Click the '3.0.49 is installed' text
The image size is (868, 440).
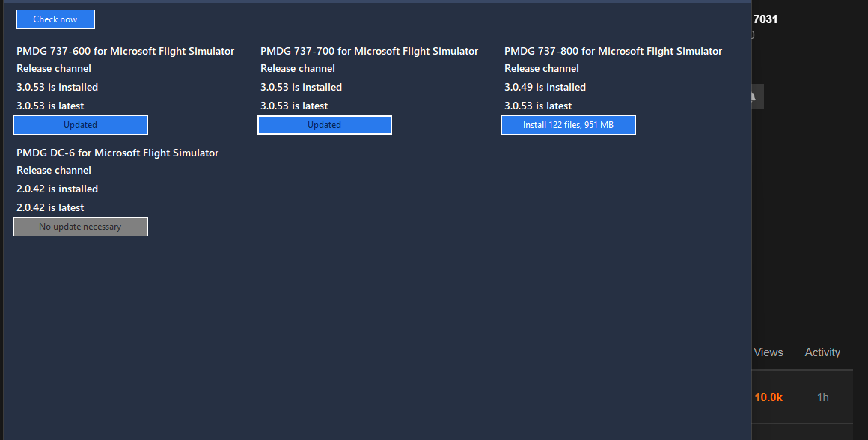(x=545, y=88)
